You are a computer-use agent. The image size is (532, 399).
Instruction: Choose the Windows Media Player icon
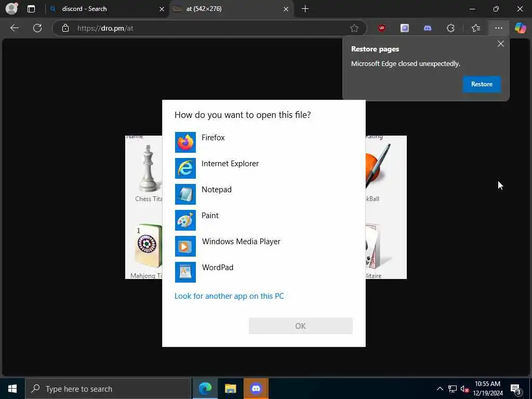click(x=185, y=246)
